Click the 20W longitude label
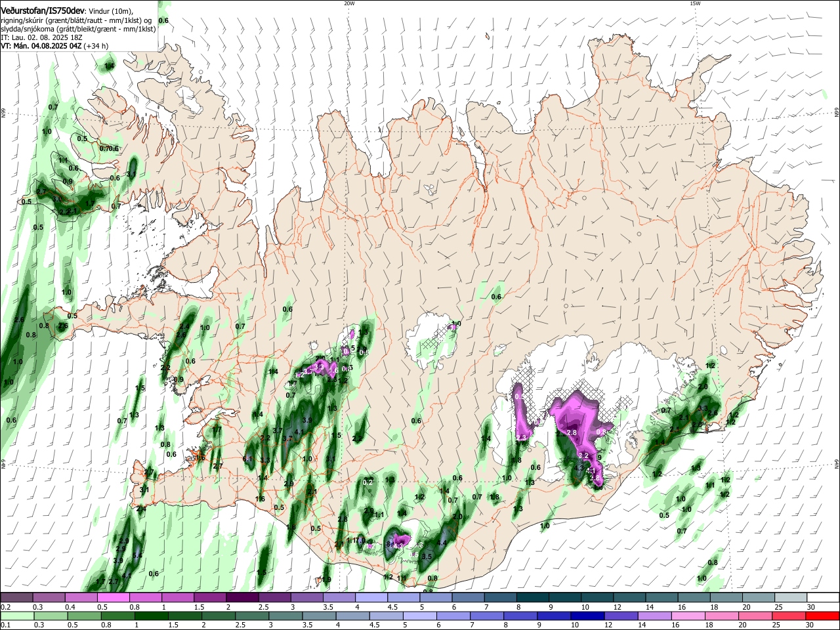 point(349,3)
